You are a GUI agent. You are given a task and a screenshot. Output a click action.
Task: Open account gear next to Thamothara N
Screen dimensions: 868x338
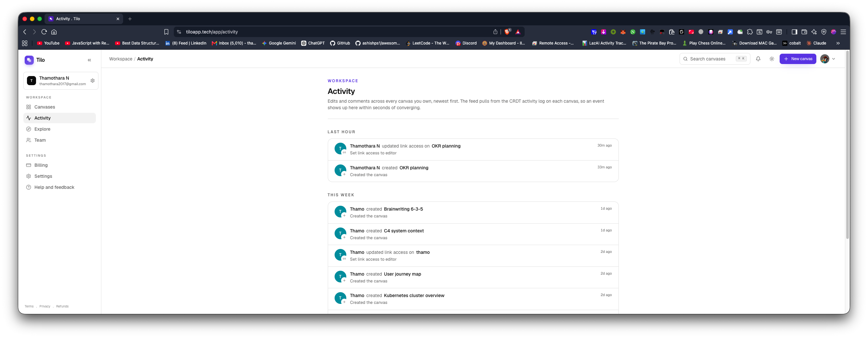coord(93,81)
